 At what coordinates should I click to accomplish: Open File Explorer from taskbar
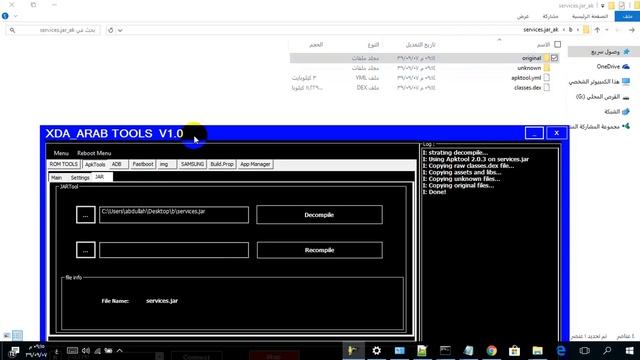tap(538, 351)
